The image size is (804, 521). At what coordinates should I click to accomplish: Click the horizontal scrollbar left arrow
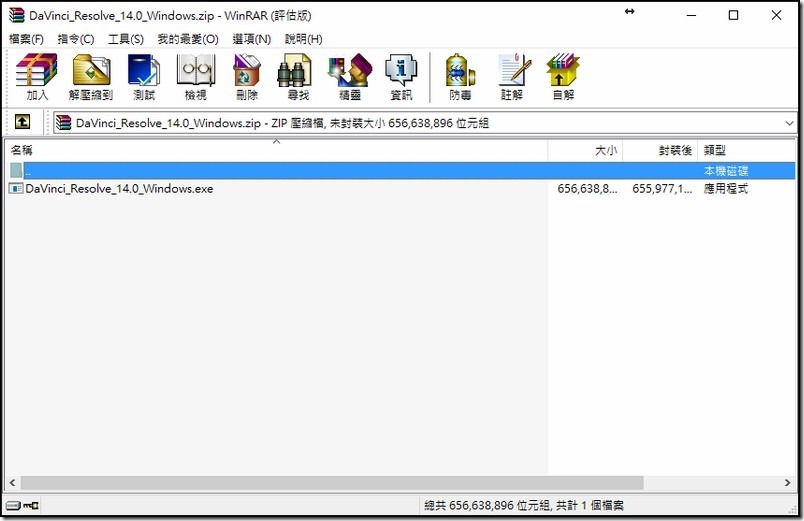pyautogui.click(x=12, y=483)
